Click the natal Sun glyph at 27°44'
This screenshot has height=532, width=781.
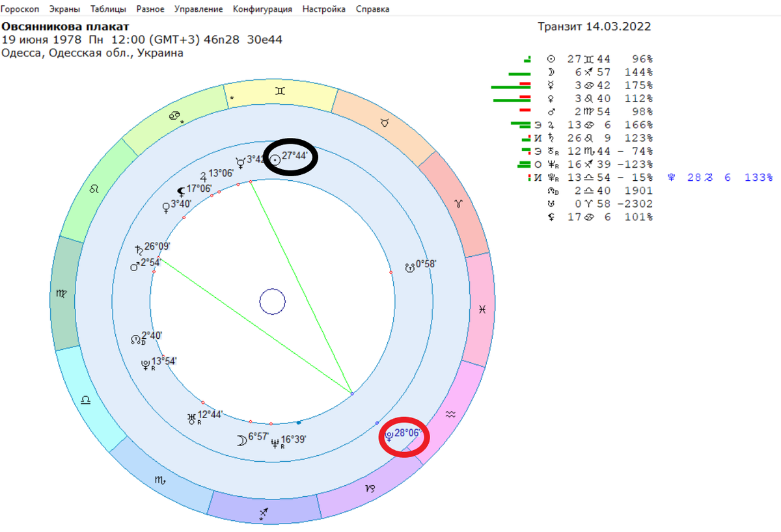(275, 159)
